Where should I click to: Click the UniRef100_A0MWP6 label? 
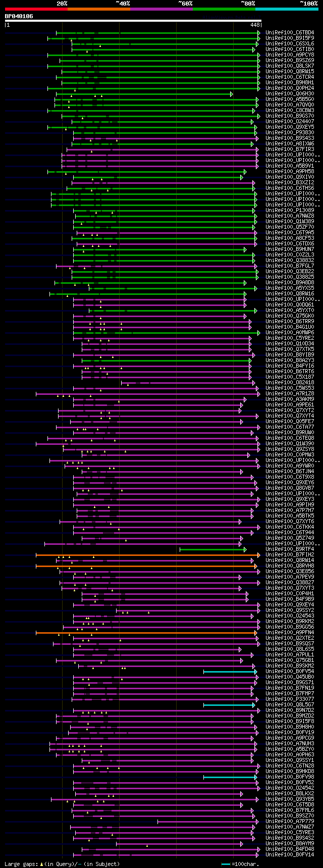(x=290, y=333)
